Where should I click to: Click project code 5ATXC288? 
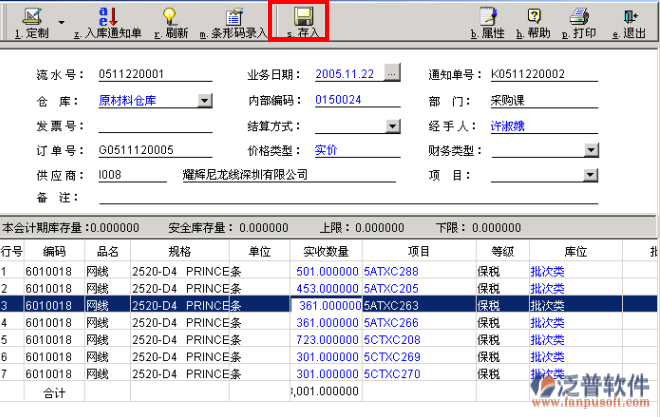[391, 271]
